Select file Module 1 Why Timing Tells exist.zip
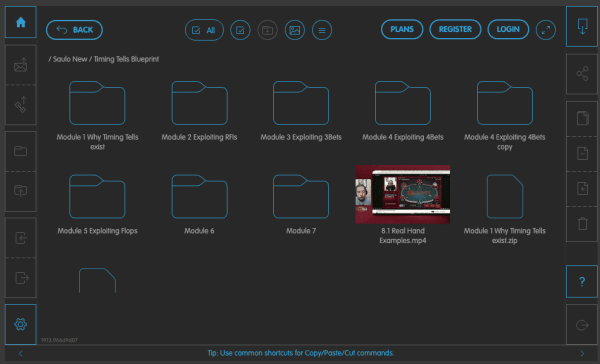 coord(505,197)
